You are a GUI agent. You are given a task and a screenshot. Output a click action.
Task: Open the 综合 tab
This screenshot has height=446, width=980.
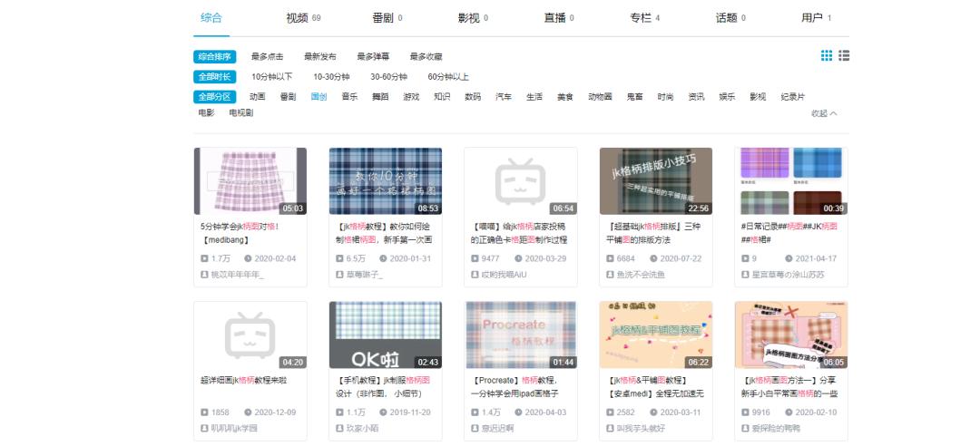pyautogui.click(x=211, y=17)
